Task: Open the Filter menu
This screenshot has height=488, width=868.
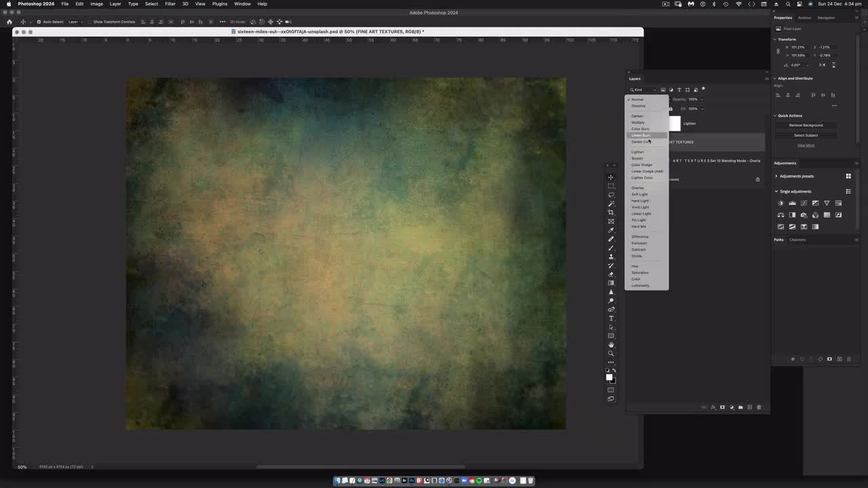Action: (x=170, y=4)
